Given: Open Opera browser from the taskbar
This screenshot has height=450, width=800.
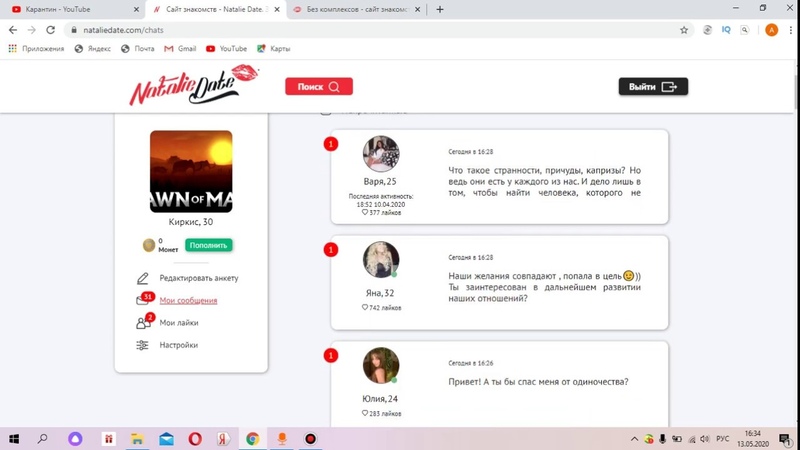Looking at the screenshot, I should 195,438.
